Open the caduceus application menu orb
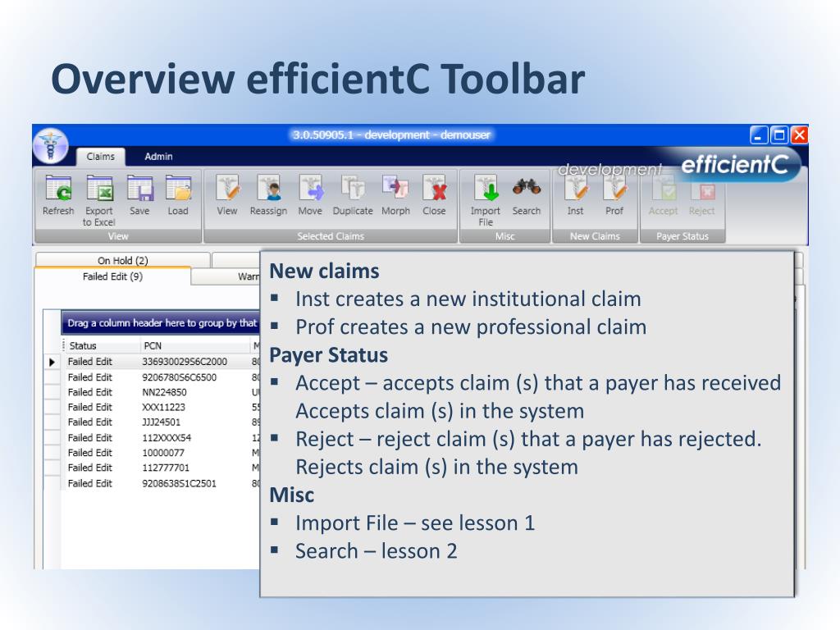Image resolution: width=840 pixels, height=630 pixels. 51,146
